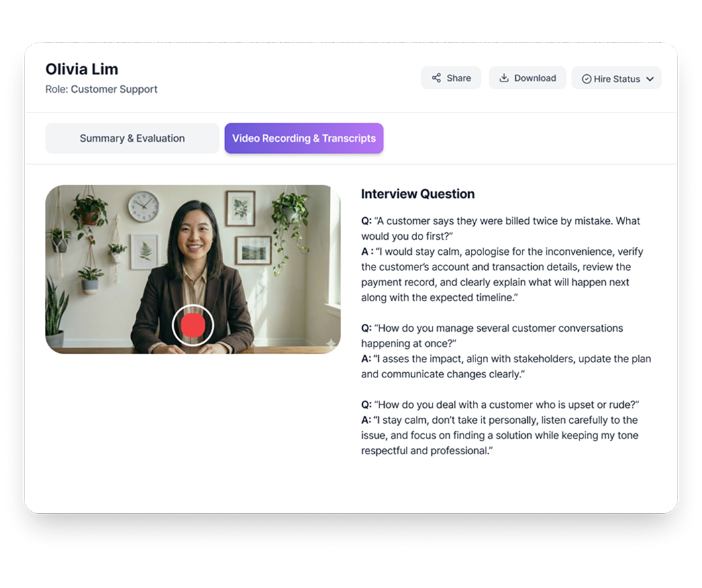Click the candidate video thumbnail

[193, 269]
